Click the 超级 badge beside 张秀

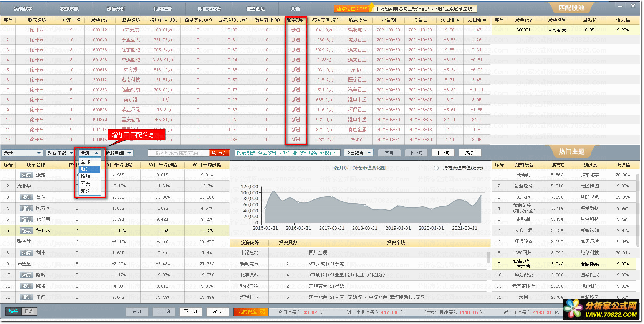pyautogui.click(x=26, y=175)
